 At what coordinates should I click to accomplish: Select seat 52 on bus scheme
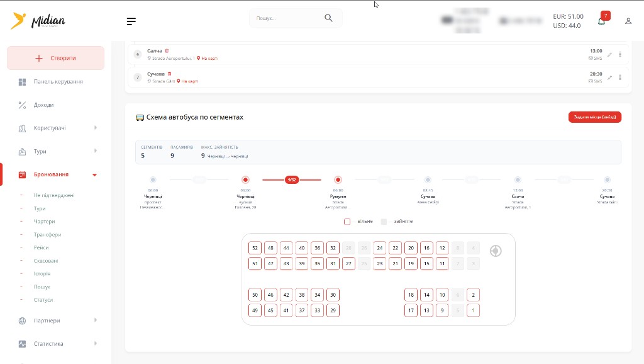pyautogui.click(x=255, y=248)
